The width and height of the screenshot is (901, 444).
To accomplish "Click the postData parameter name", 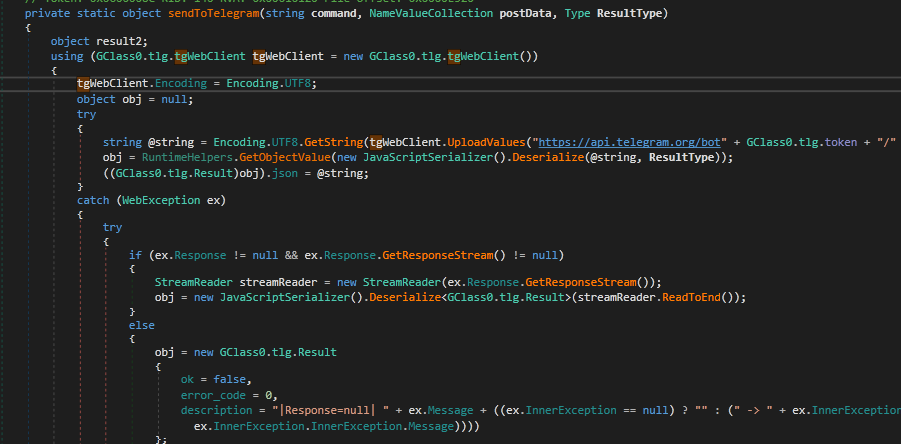I will coord(527,13).
